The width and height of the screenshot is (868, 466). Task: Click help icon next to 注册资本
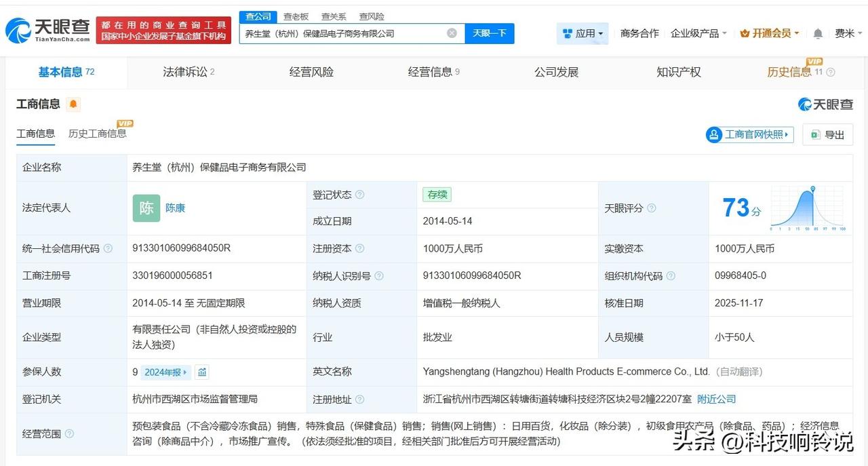(359, 249)
